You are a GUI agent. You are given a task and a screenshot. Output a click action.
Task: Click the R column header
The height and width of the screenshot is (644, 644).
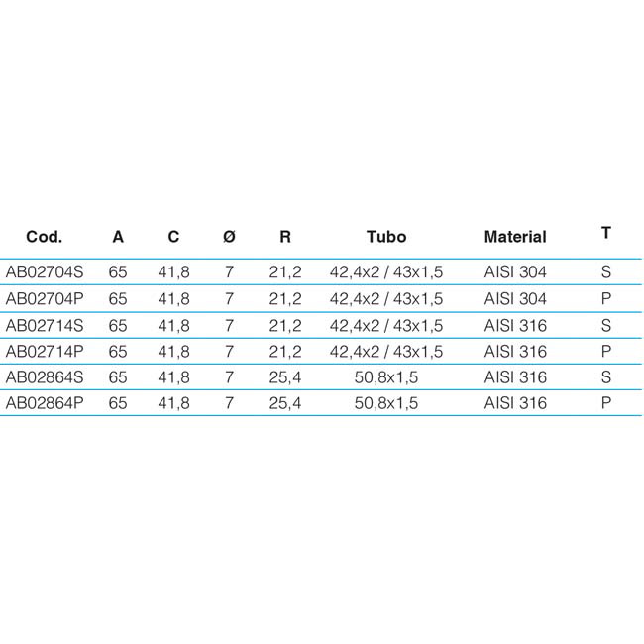point(285,237)
